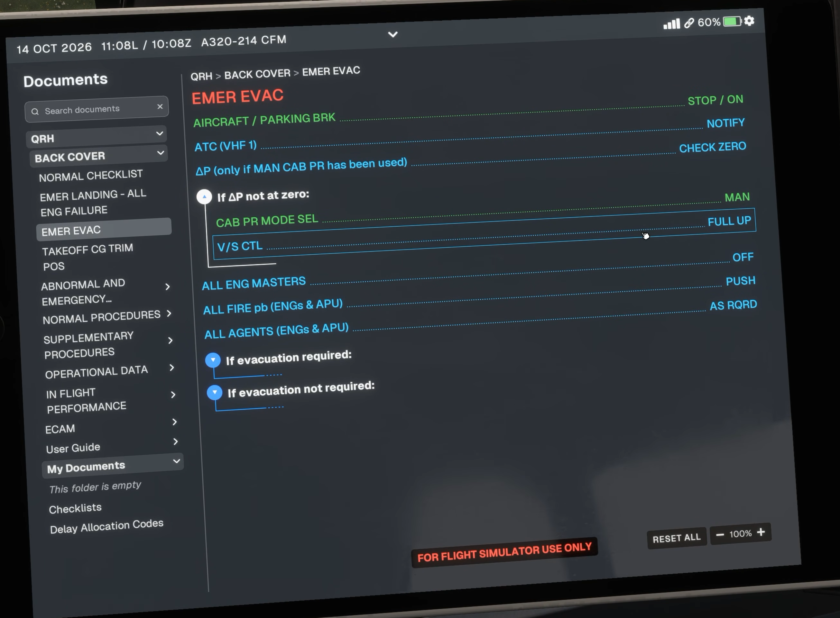Expand the If evacuation required condition
The width and height of the screenshot is (840, 618).
[213, 360]
